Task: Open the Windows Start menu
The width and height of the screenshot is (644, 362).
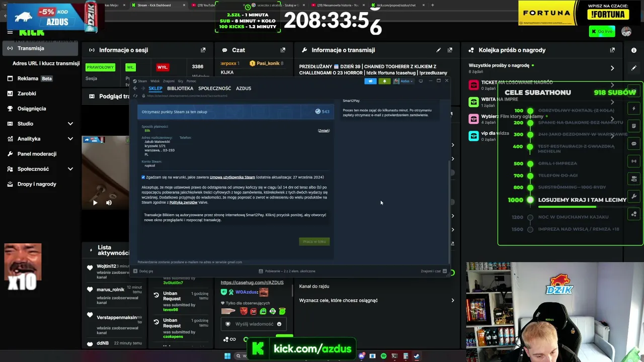Action: click(227, 356)
